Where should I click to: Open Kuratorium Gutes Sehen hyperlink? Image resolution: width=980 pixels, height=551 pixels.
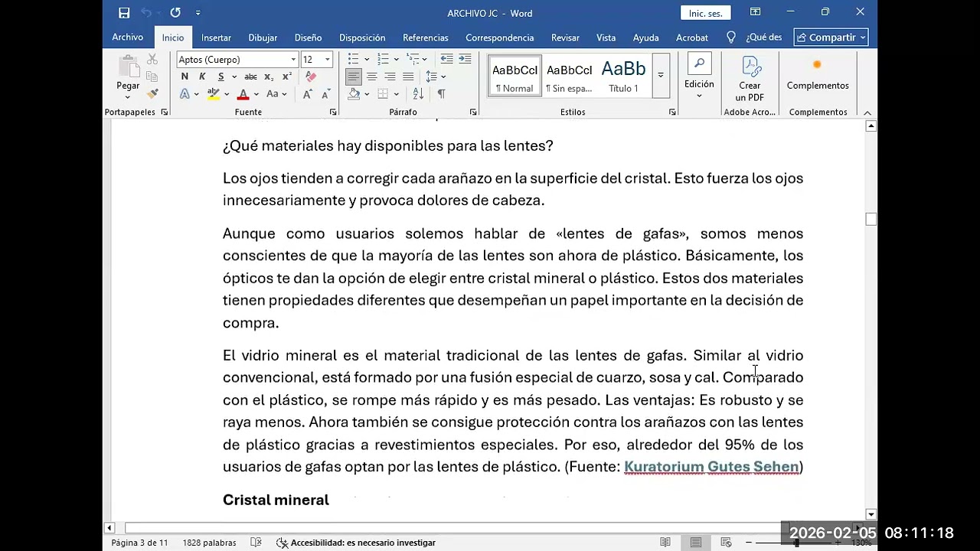(711, 467)
